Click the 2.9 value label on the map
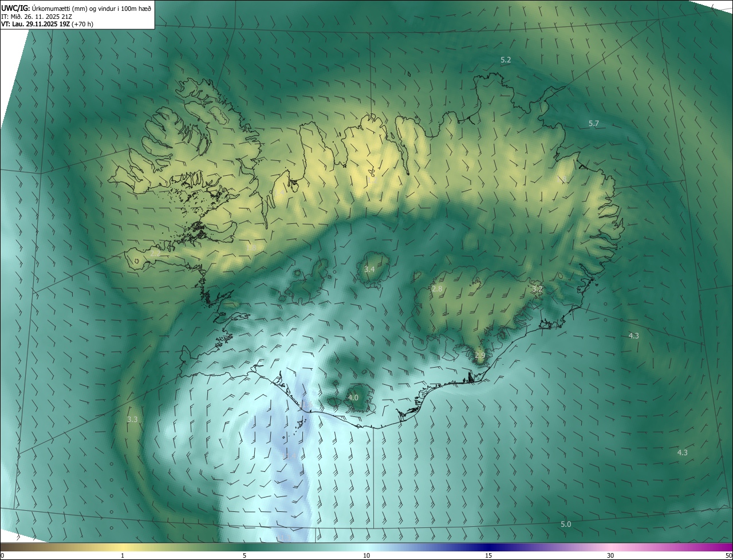Image resolution: width=733 pixels, height=560 pixels. pos(480,355)
